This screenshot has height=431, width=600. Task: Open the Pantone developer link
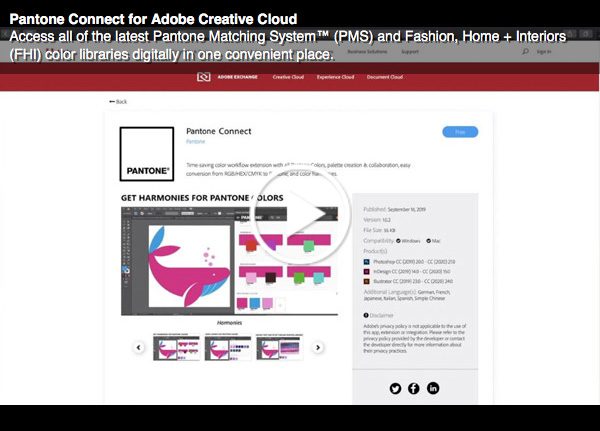pos(196,142)
